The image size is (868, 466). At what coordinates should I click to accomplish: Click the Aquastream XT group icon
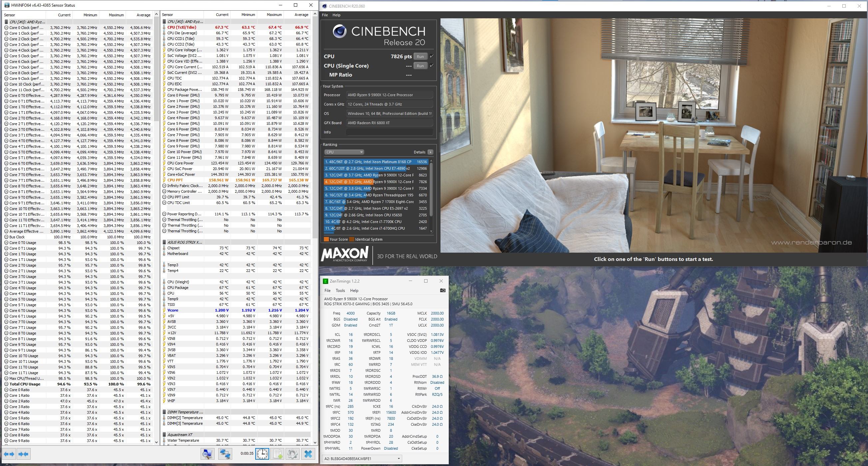164,435
